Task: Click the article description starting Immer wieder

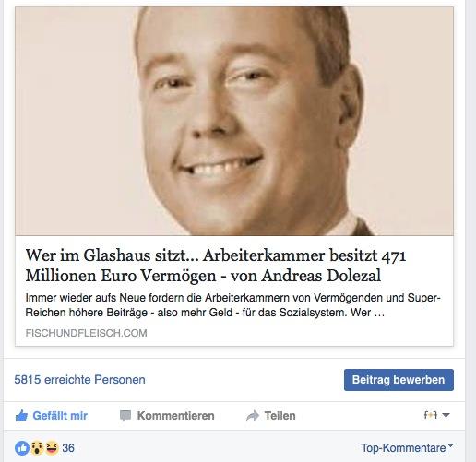Action: point(232,305)
